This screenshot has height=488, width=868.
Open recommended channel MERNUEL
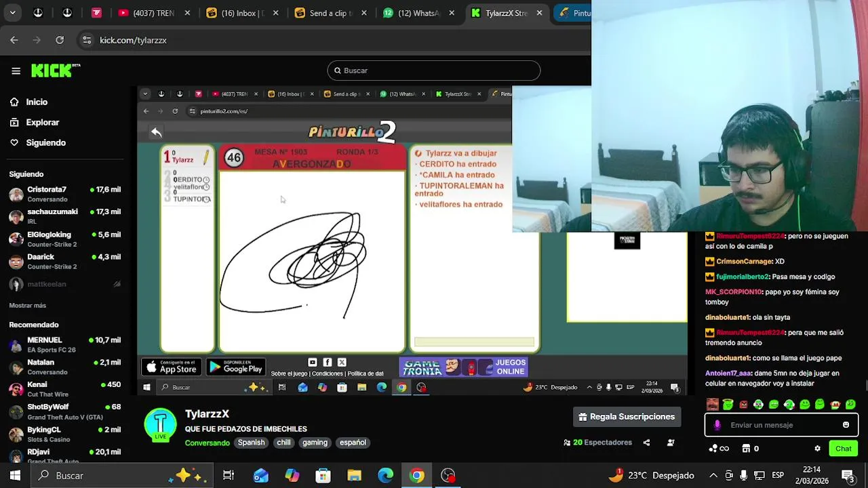point(65,344)
